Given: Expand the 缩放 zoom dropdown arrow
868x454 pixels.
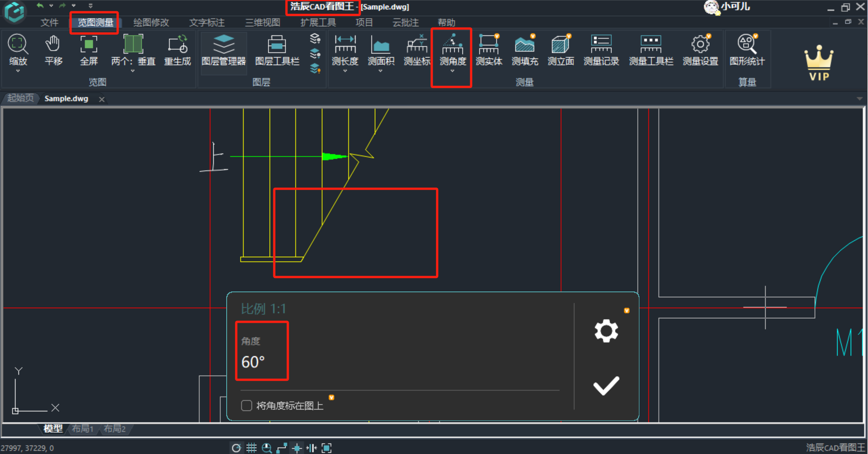Looking at the screenshot, I should (18, 71).
